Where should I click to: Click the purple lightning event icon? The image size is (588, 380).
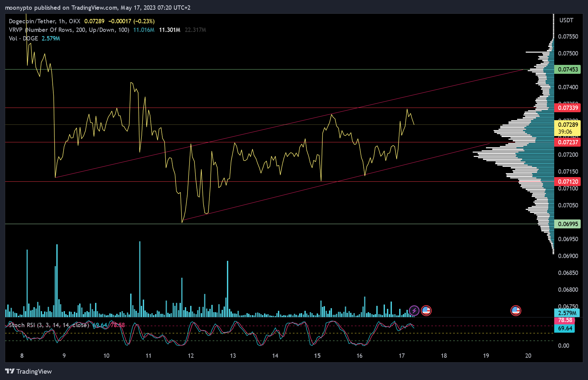414,310
